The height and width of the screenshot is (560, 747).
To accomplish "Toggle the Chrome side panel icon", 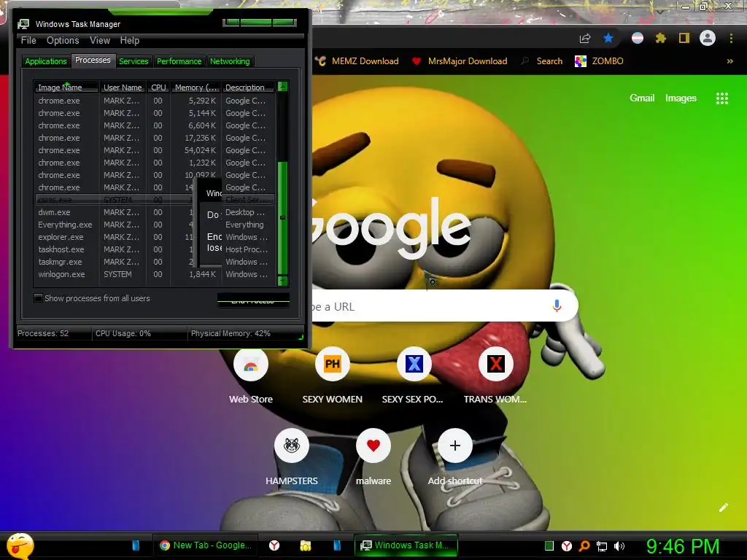I will pos(684,38).
